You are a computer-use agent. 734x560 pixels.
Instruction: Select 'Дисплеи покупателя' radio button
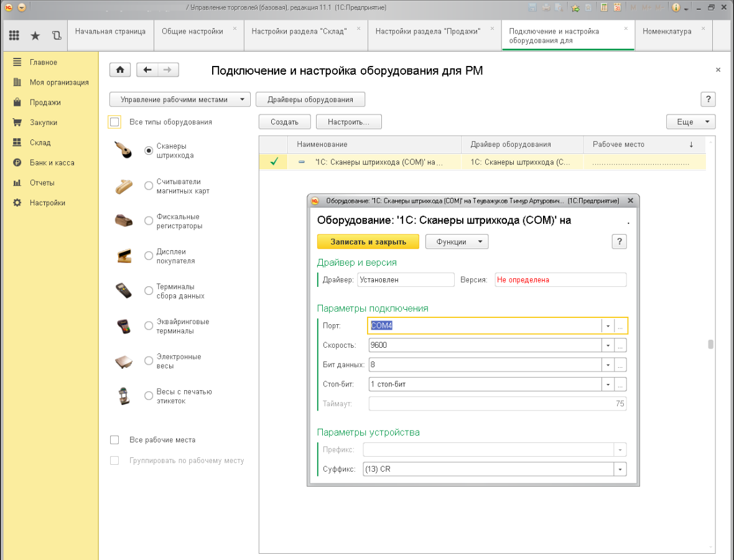click(149, 256)
